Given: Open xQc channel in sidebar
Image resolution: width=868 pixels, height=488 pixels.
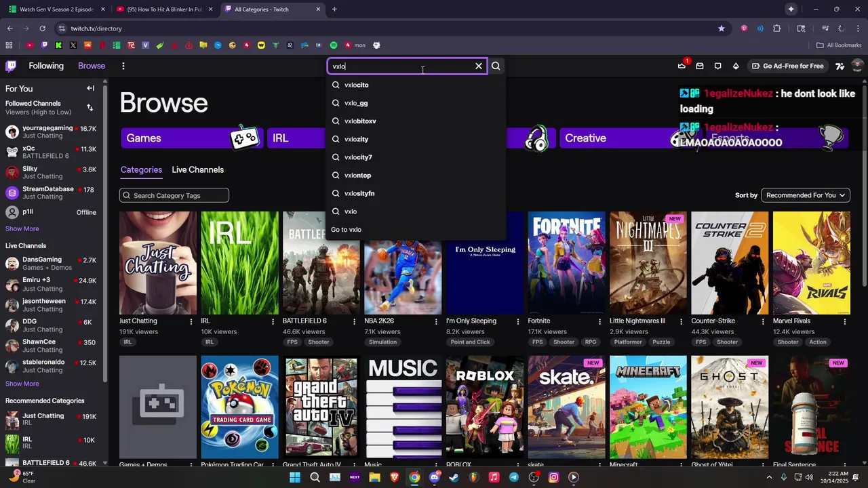Looking at the screenshot, I should pyautogui.click(x=51, y=152).
